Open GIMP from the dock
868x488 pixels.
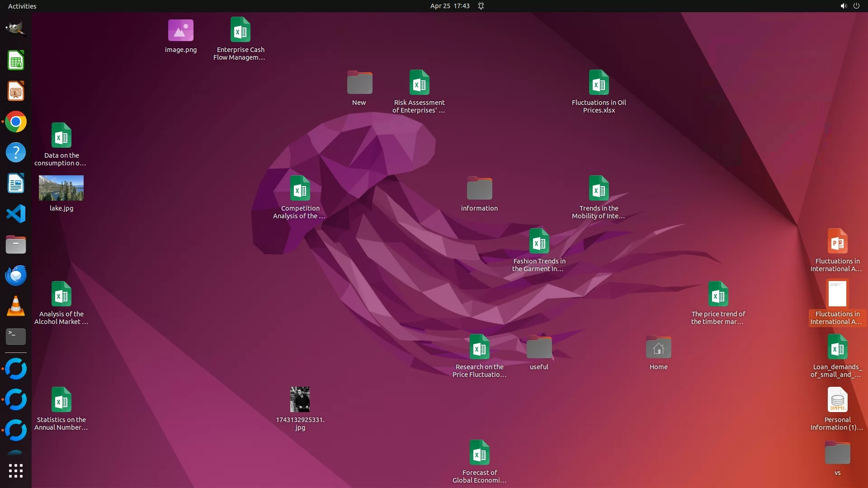[15, 29]
